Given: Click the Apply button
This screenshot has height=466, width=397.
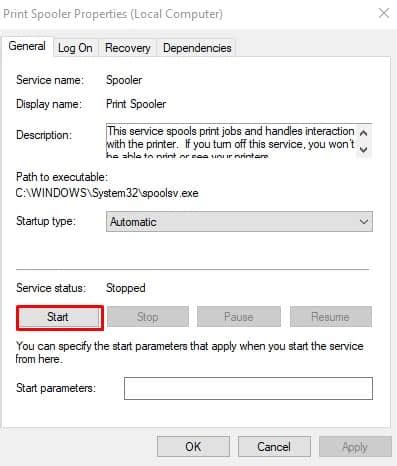Looking at the screenshot, I should click(355, 447).
